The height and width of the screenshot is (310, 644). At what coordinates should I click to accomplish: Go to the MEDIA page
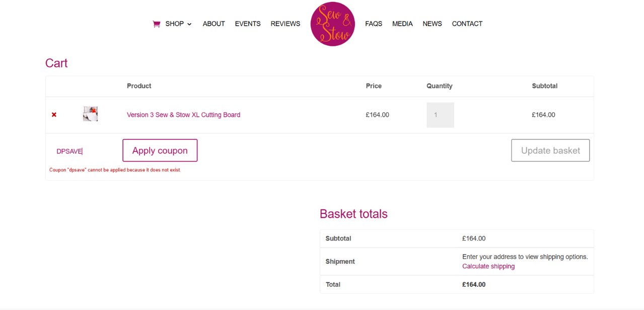[x=402, y=24]
